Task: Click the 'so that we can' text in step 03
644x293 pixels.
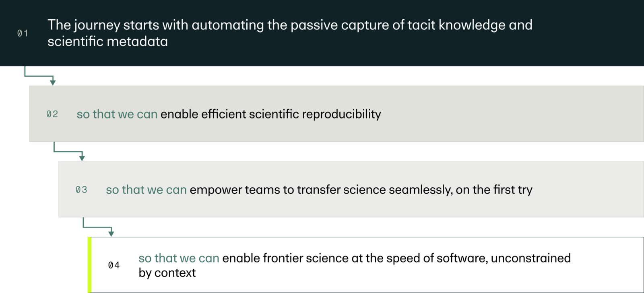Action: [x=146, y=190]
